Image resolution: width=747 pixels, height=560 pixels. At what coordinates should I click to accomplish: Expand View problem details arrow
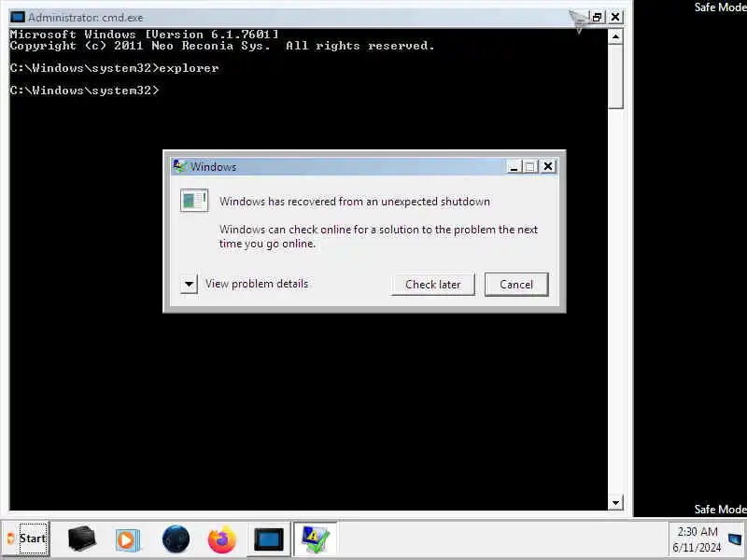coord(190,285)
